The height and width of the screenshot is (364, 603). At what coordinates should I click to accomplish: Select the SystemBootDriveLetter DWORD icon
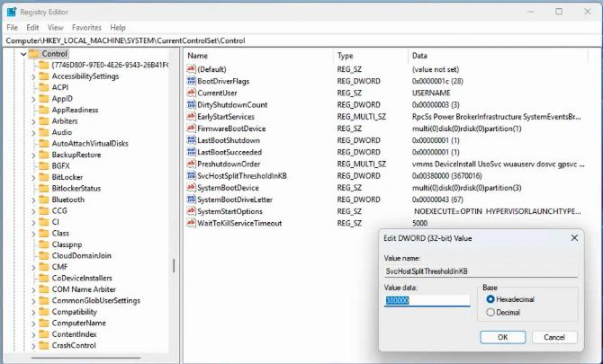[x=191, y=200]
